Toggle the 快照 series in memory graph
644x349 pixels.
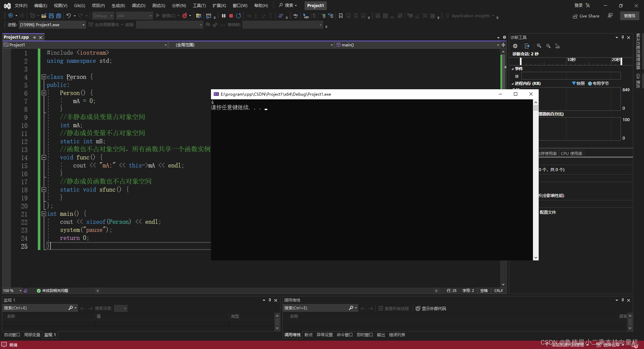click(578, 83)
